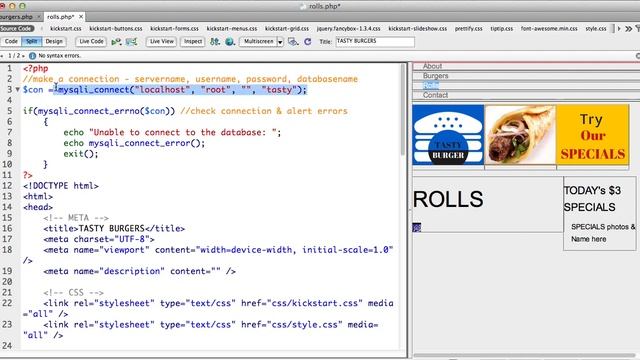Click 'echo mysqli_connect_error();' on line 8
Viewport: 640px width, 360px height.
pyautogui.click(x=134, y=143)
